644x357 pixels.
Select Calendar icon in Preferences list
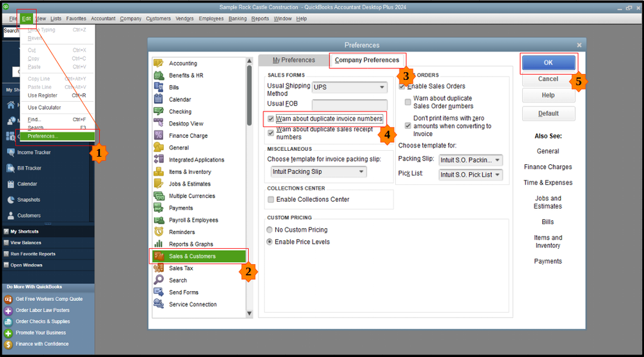(159, 99)
